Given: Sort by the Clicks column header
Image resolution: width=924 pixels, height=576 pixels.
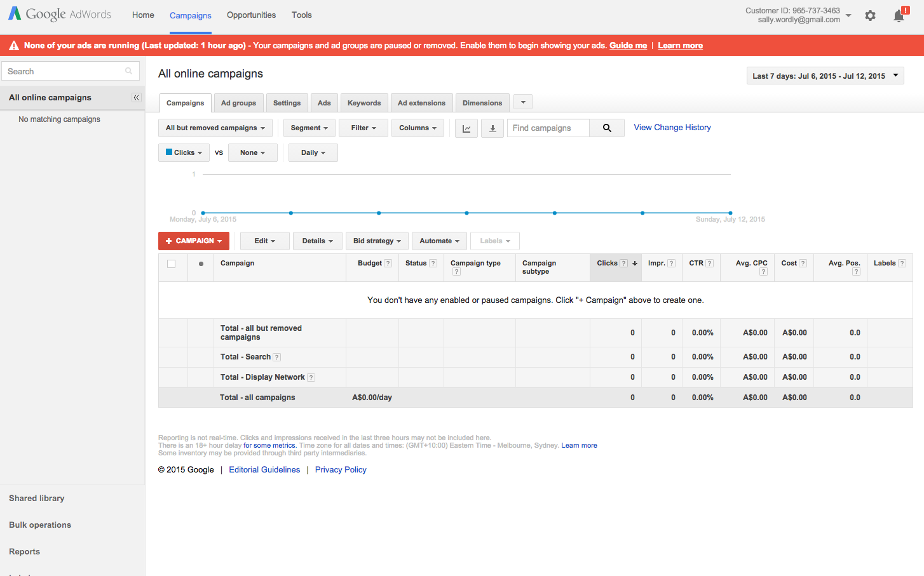Looking at the screenshot, I should click(607, 264).
